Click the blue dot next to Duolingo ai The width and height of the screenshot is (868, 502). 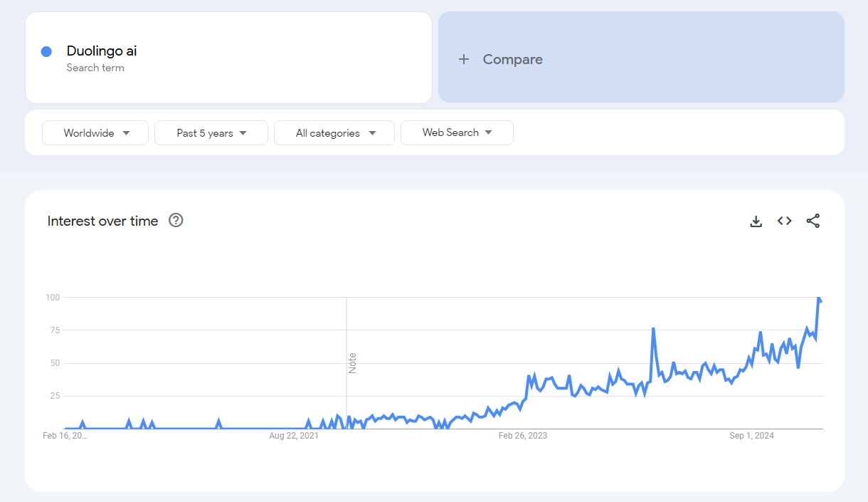[46, 51]
